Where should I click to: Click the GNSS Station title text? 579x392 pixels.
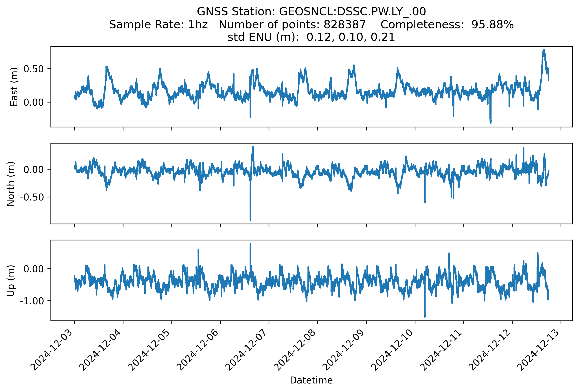[311, 12]
